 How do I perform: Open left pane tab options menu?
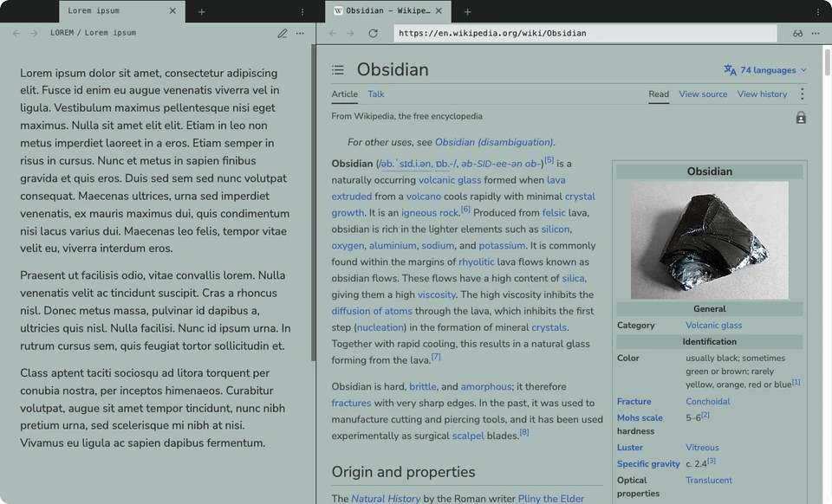tap(302, 11)
